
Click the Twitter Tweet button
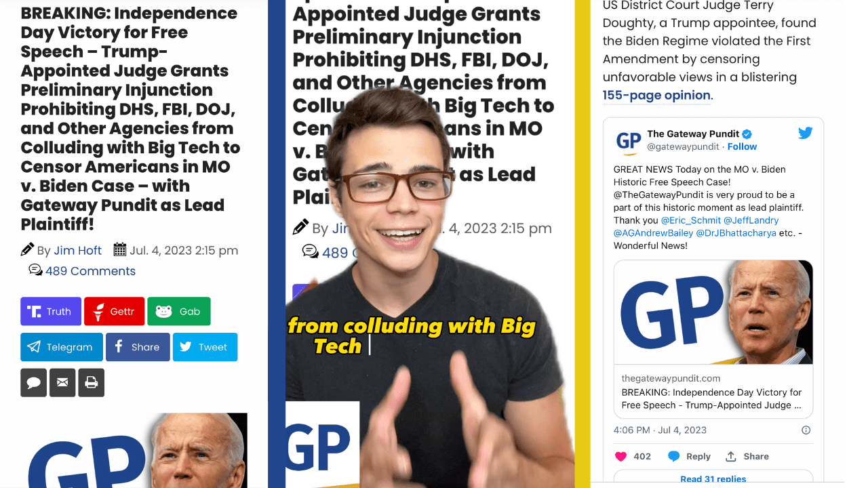tap(205, 347)
